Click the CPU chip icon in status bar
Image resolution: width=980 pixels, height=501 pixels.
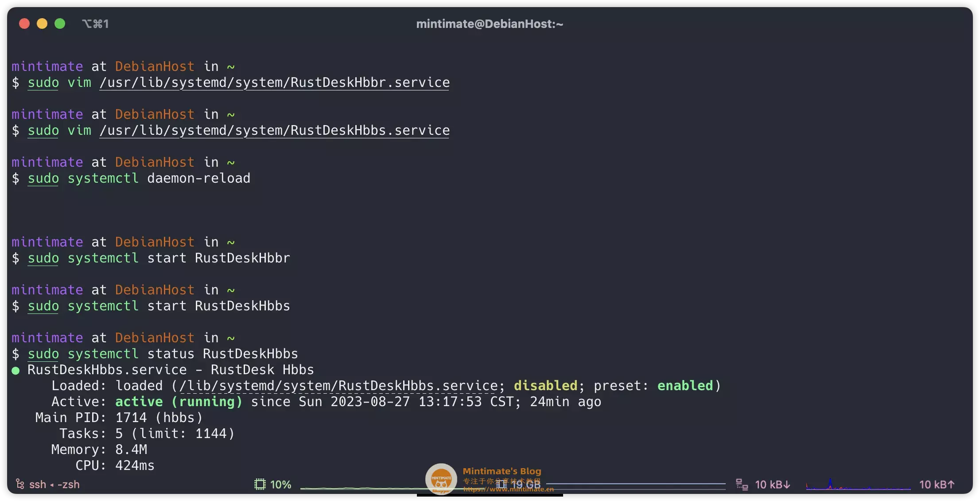(x=260, y=485)
